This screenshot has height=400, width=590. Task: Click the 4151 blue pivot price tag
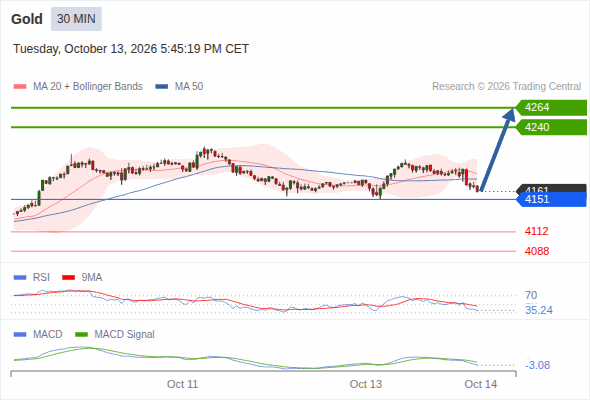(551, 199)
